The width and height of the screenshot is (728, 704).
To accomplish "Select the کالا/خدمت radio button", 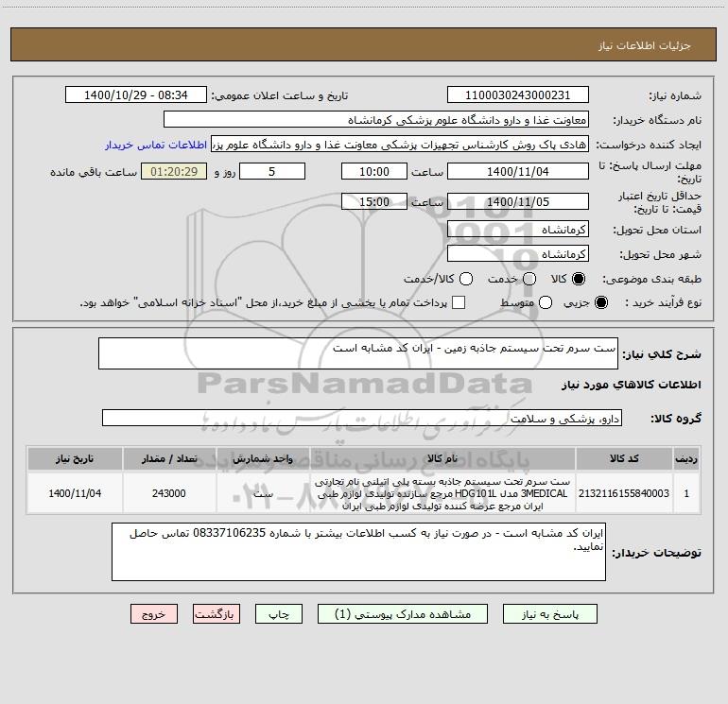I will [x=466, y=279].
